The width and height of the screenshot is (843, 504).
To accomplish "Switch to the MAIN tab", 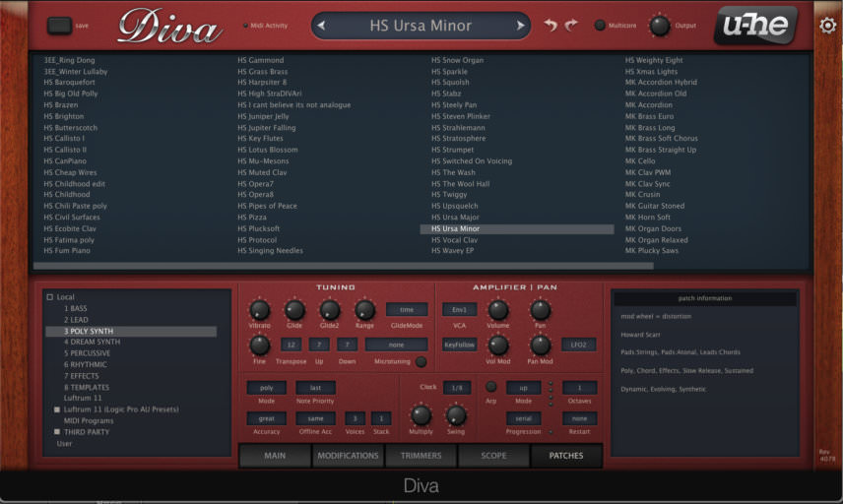I will pos(275,456).
